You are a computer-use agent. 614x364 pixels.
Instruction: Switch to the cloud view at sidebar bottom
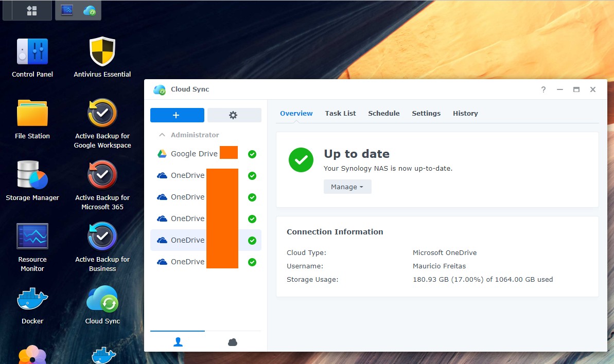(x=233, y=342)
